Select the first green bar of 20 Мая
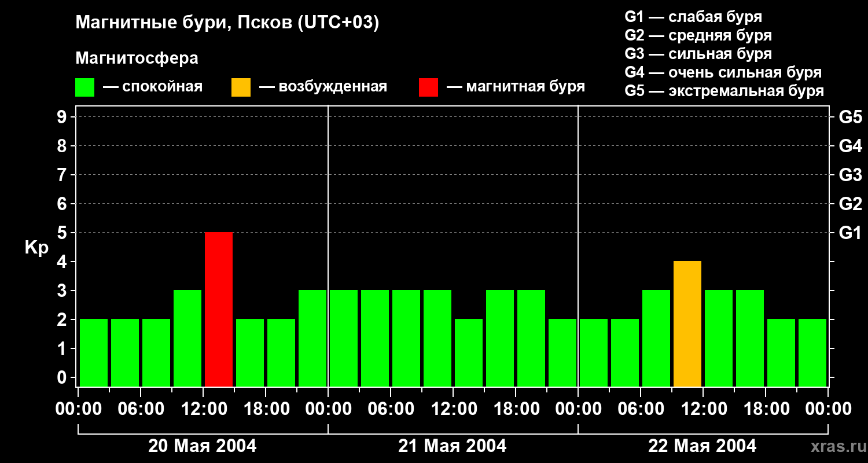Viewport: 868px width, 463px height. tap(94, 352)
